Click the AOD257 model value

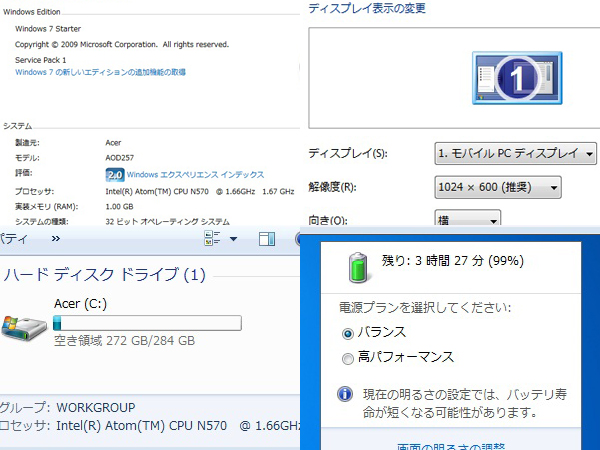pyautogui.click(x=119, y=158)
